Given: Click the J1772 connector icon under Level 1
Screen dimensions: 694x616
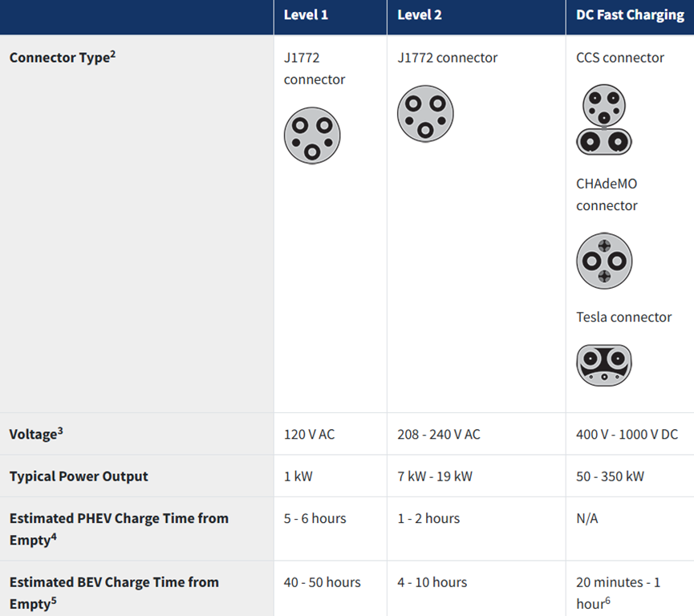Looking at the screenshot, I should 312,136.
